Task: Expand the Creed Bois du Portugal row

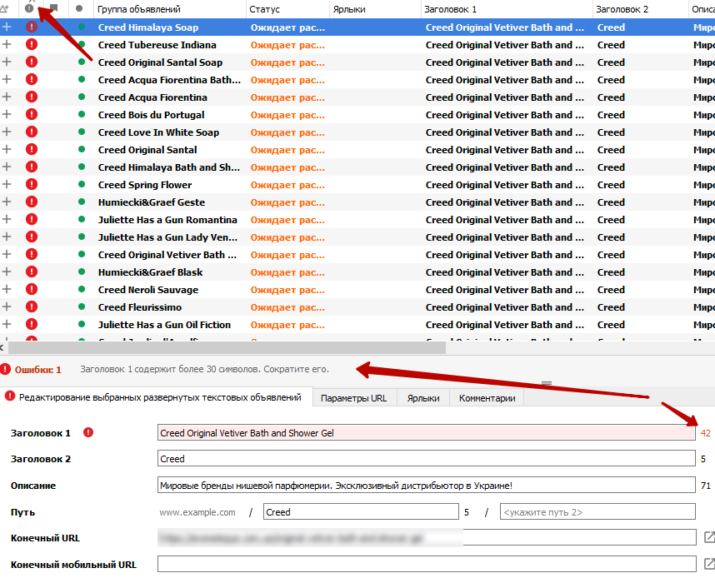Action: (x=7, y=114)
